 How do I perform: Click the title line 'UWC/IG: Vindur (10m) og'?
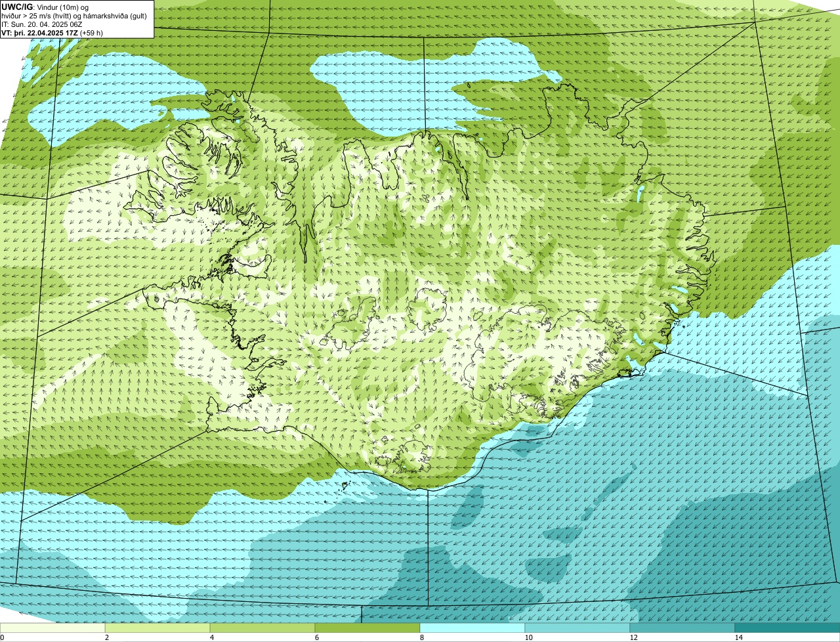45,7
